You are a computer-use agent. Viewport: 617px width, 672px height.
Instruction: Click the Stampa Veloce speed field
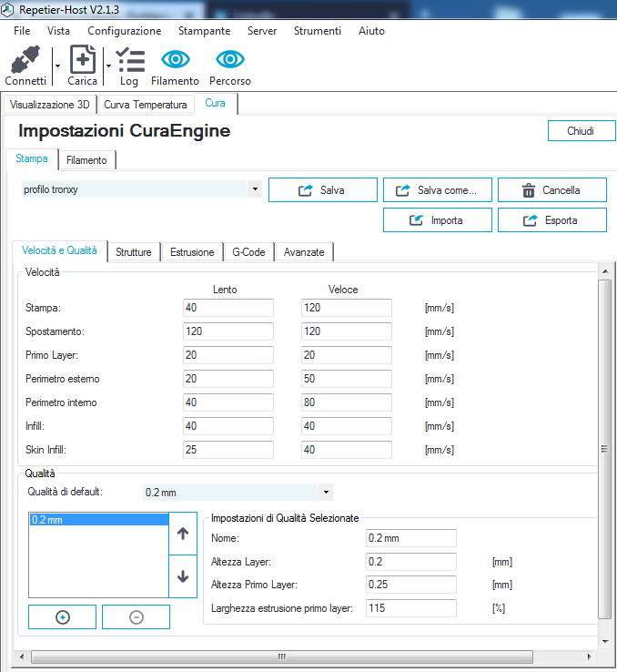click(347, 308)
